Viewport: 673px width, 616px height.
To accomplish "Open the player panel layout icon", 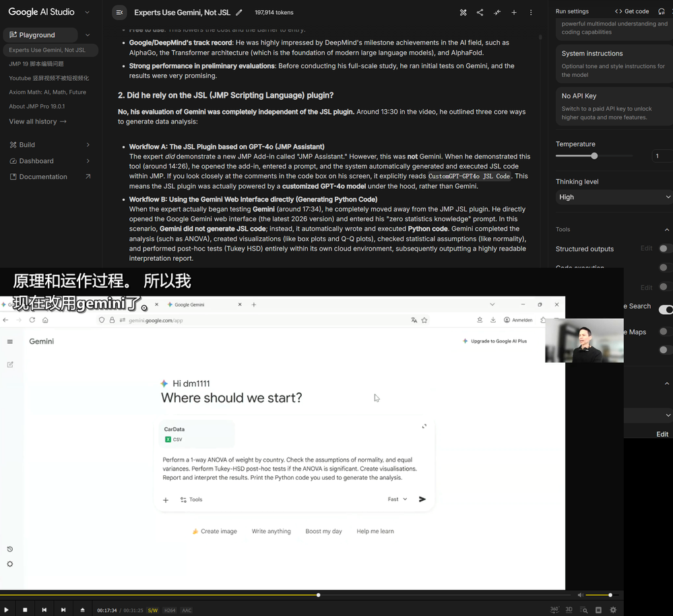I will [598, 609].
